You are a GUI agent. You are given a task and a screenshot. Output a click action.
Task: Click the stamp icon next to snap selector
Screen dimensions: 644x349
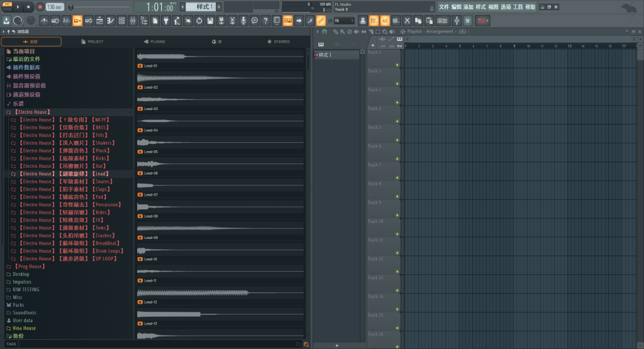[363, 21]
